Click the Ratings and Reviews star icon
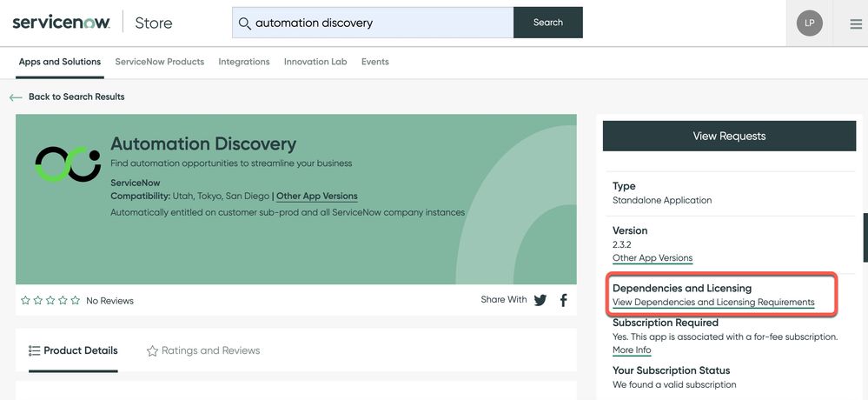 pos(152,350)
